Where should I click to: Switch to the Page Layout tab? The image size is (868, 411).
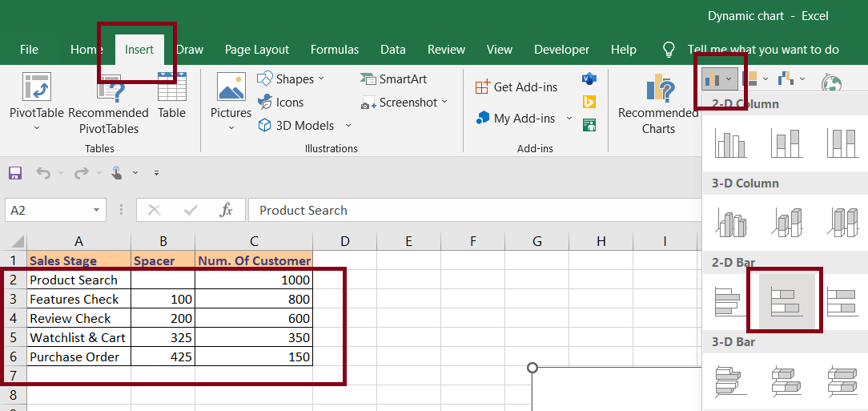tap(257, 50)
